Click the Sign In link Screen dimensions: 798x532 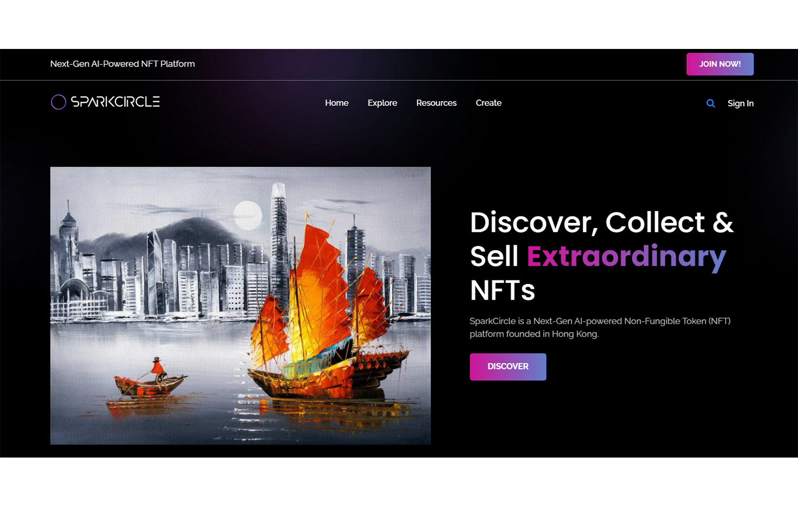point(741,103)
